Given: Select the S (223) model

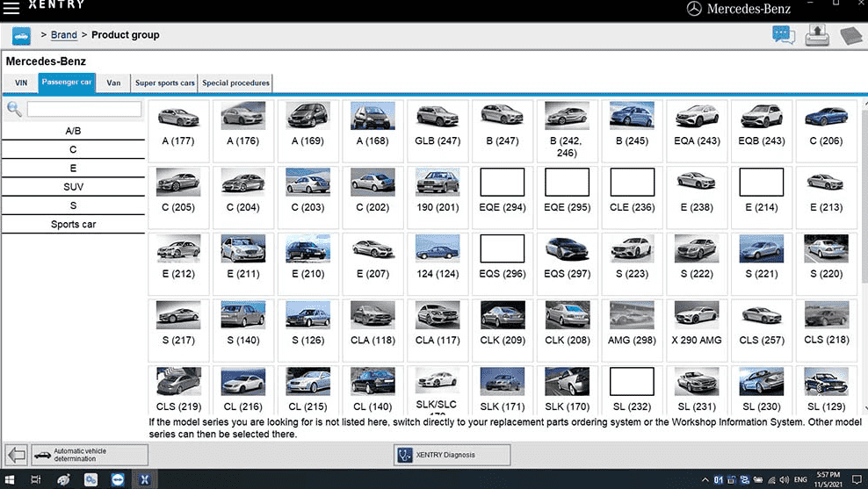Looking at the screenshot, I should click(x=632, y=263).
